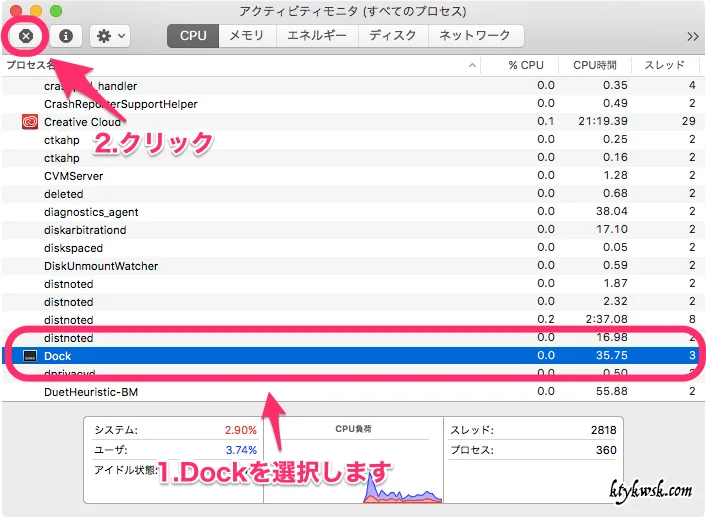706x517 pixels.
Task: Select the distnoted row with CPU time 1.87
Action: (351, 284)
